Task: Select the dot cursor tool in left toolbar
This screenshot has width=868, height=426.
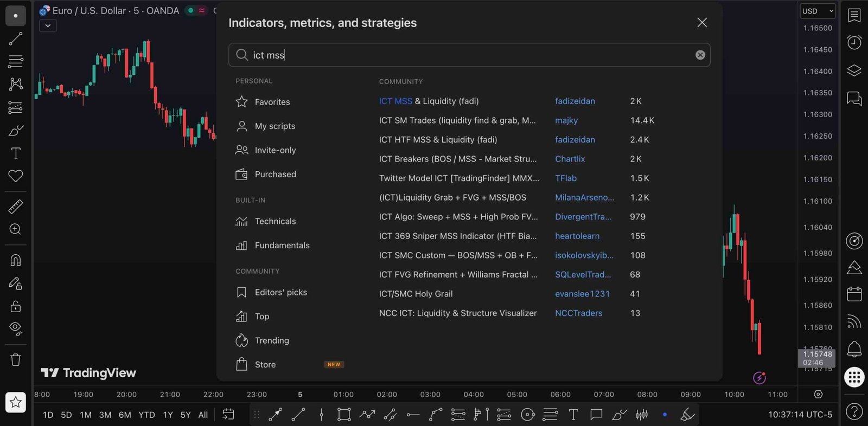Action: (16, 16)
